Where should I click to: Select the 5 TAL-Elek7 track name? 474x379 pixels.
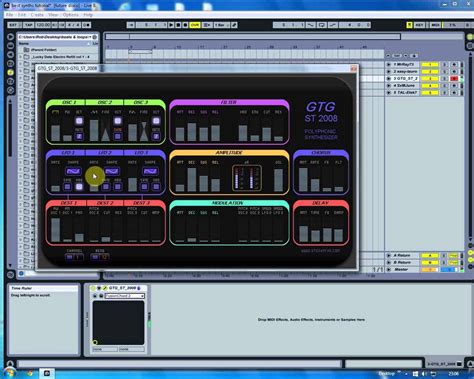405,93
